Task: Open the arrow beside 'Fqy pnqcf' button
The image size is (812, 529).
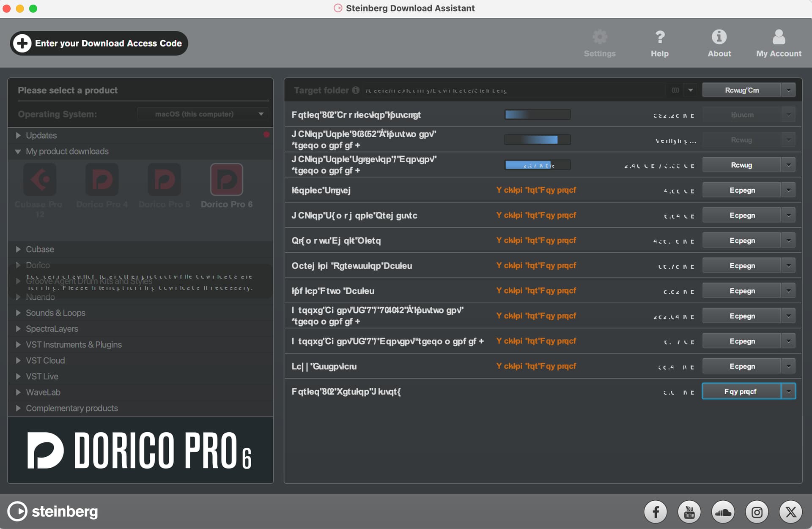Action: 789,391
